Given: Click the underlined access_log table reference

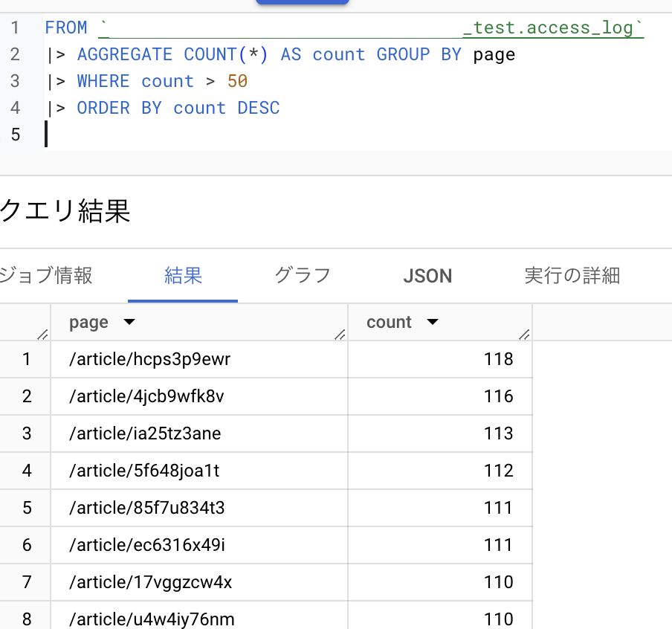Looking at the screenshot, I should pos(552,28).
